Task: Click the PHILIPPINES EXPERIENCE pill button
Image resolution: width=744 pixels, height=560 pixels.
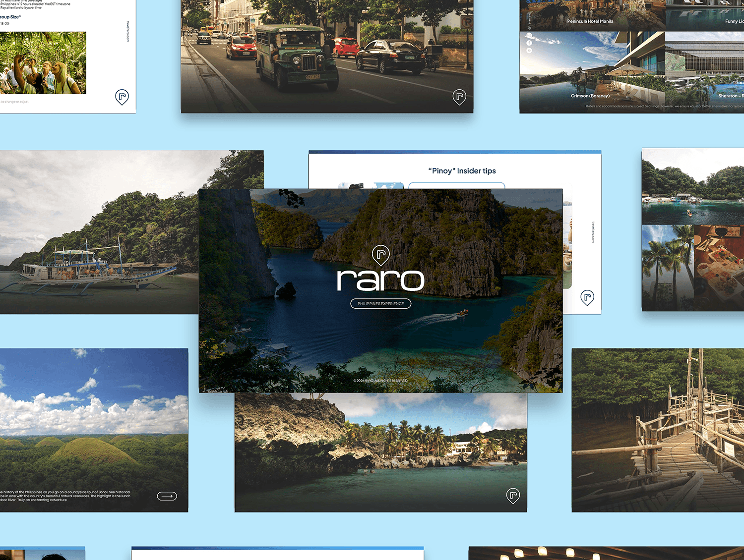Action: point(381,303)
